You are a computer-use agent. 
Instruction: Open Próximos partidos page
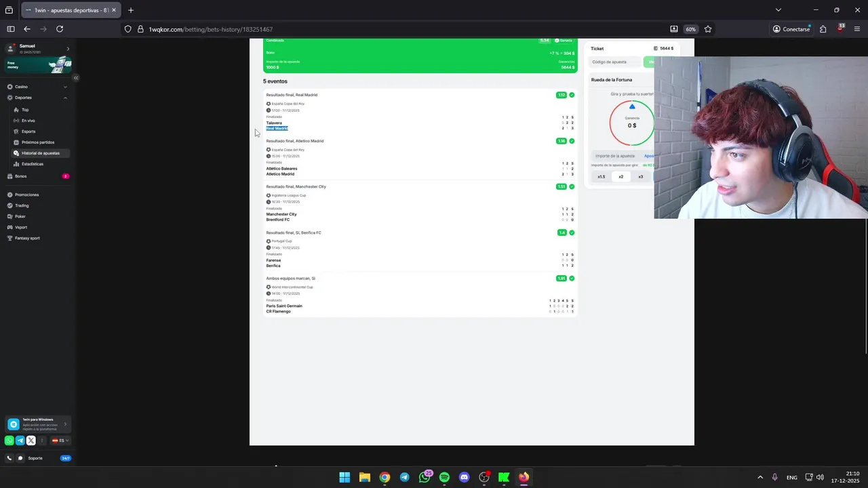(x=37, y=142)
